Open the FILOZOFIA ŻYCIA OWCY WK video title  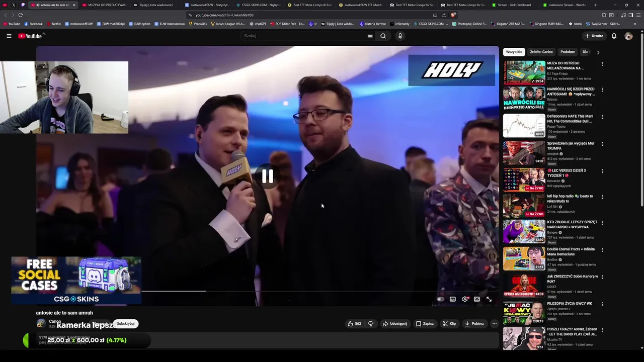point(570,304)
